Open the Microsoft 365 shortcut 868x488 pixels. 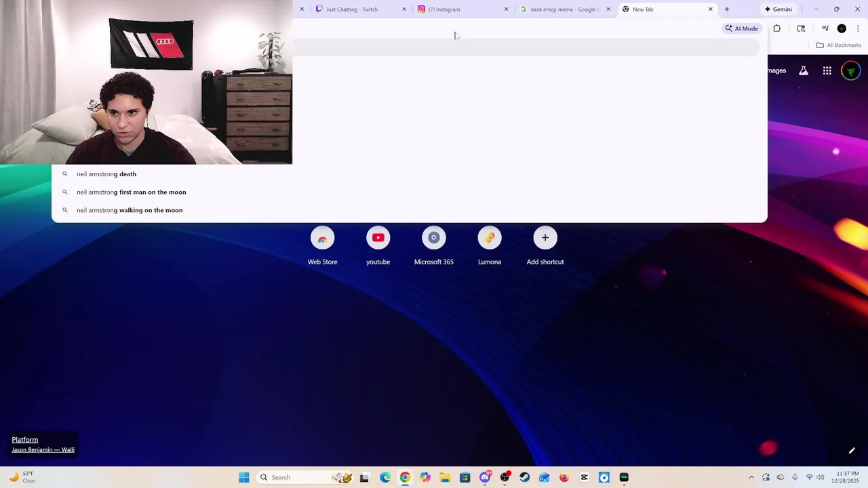[x=434, y=246]
